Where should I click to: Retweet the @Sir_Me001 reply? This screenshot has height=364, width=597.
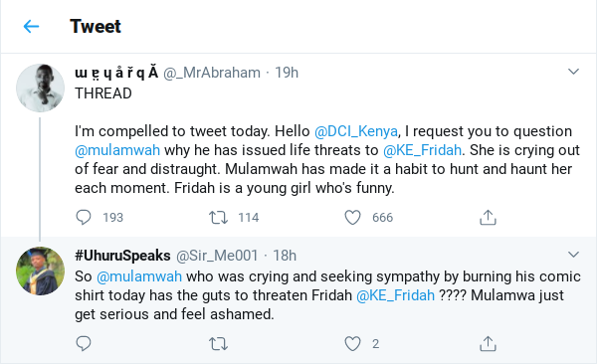(x=218, y=344)
